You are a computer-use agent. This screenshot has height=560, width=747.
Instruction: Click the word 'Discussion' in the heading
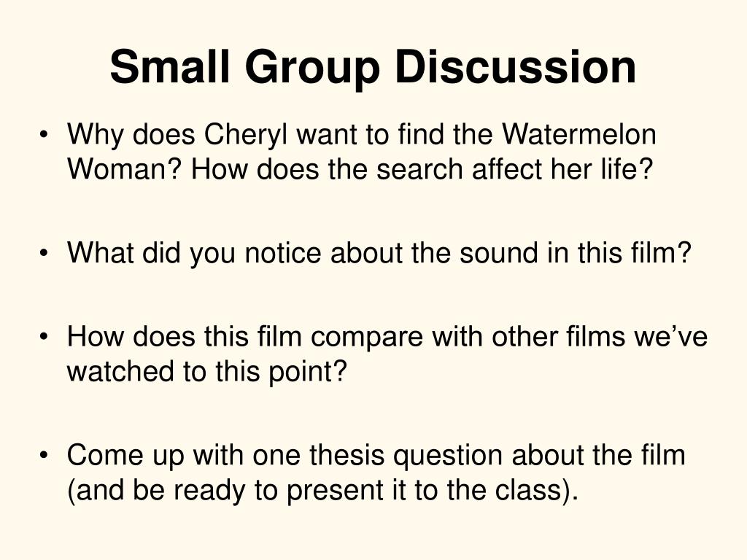[x=516, y=67]
